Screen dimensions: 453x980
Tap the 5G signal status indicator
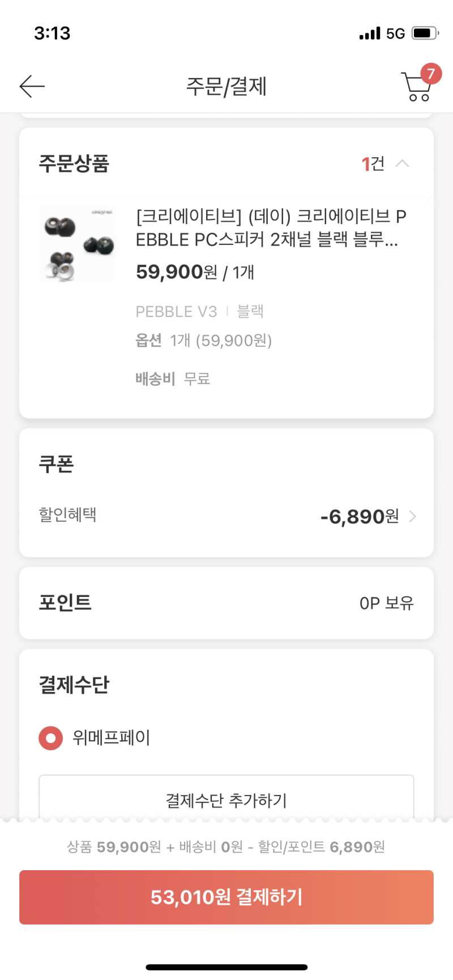[x=396, y=33]
